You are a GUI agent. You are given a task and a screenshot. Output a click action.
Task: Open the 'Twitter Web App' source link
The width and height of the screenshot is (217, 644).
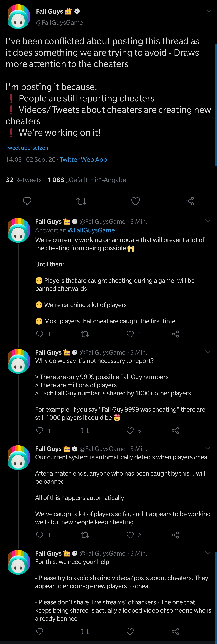pos(83,159)
